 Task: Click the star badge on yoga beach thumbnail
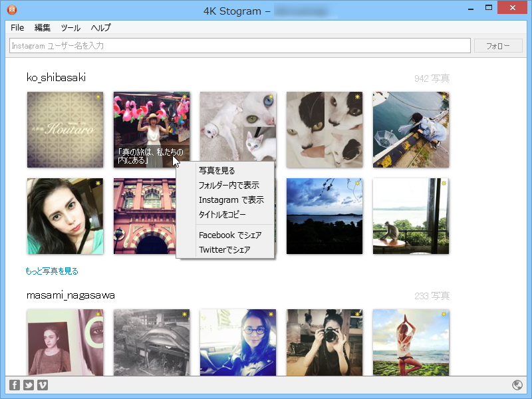click(x=444, y=314)
